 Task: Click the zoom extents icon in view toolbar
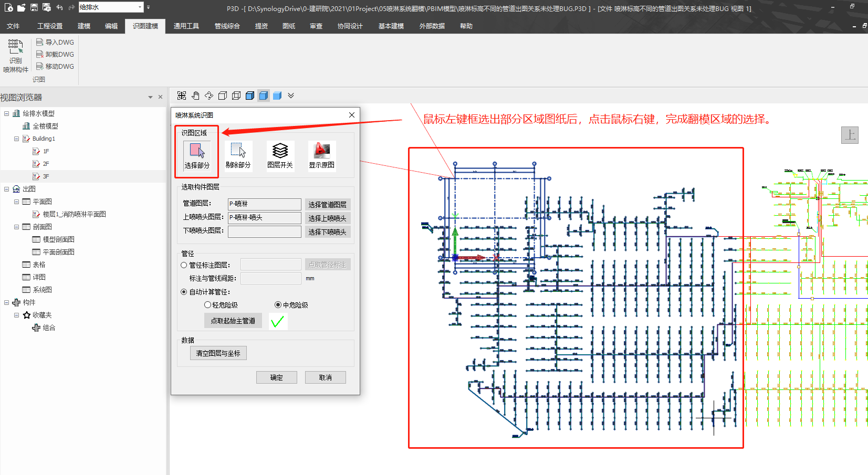point(182,96)
